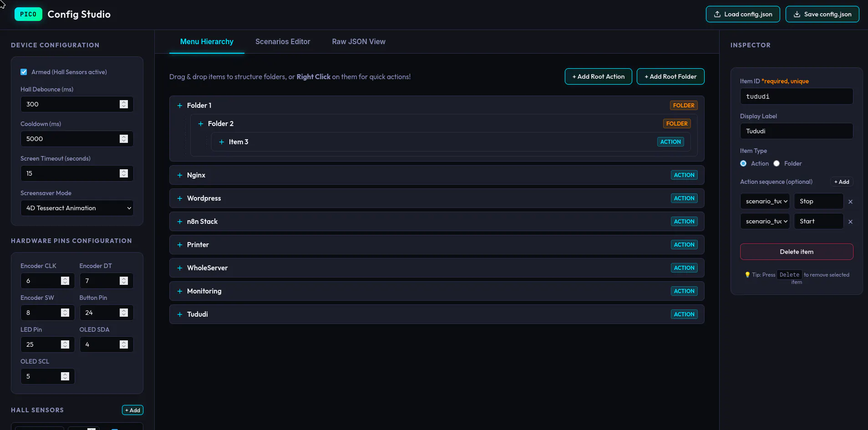Click plus icon next to Tududi

pos(180,314)
